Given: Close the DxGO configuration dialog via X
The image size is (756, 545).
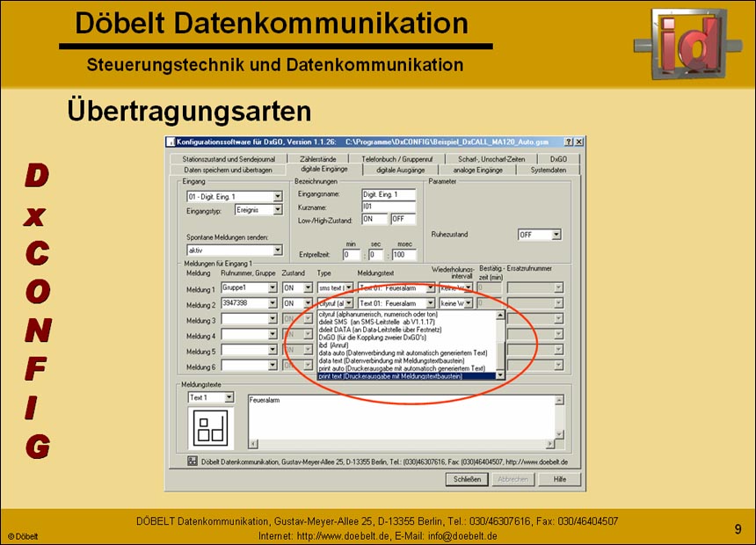Looking at the screenshot, I should [x=578, y=142].
